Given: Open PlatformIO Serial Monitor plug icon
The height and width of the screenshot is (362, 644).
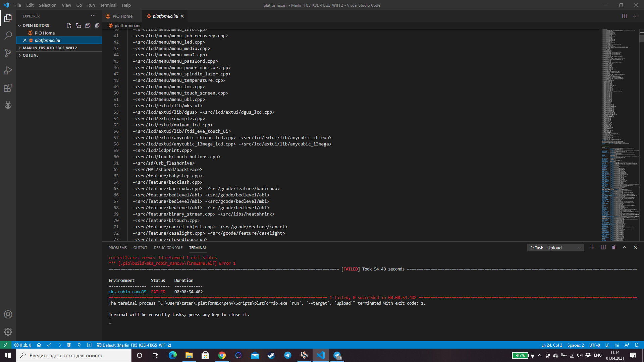Looking at the screenshot, I should [x=79, y=345].
